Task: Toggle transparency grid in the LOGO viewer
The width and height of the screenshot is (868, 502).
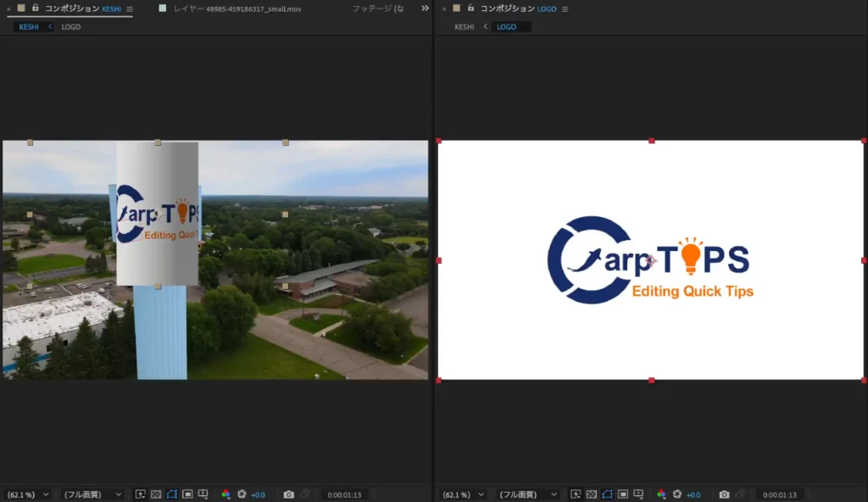Action: 591,494
